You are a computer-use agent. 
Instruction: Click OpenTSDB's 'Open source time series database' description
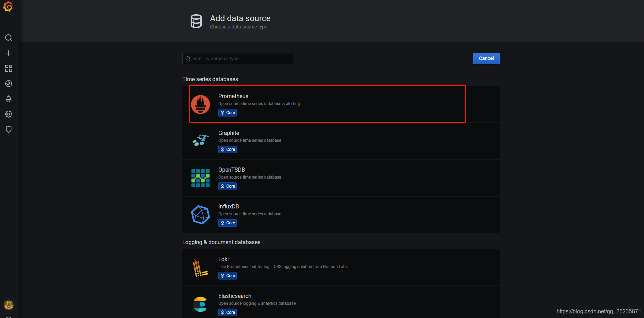pyautogui.click(x=250, y=177)
